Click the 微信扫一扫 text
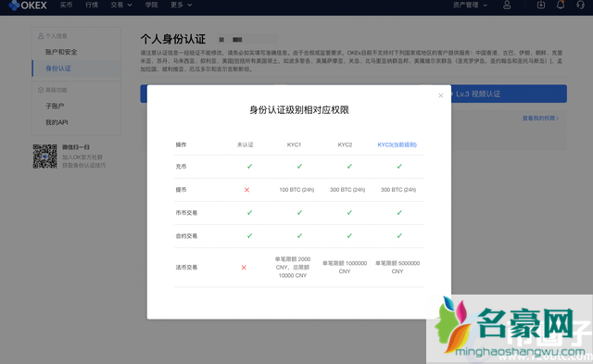The image size is (593, 364). click(x=76, y=147)
